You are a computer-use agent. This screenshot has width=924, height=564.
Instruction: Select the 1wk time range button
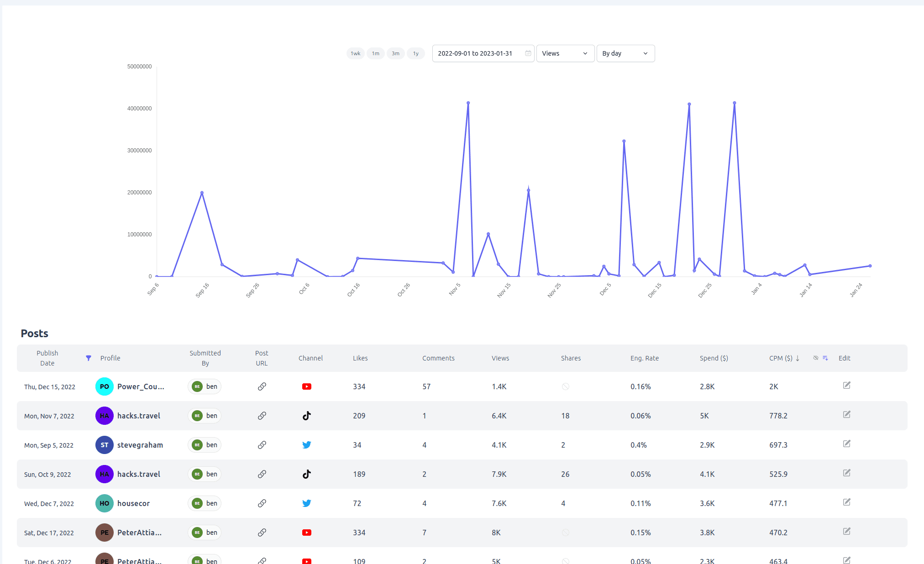tap(355, 53)
